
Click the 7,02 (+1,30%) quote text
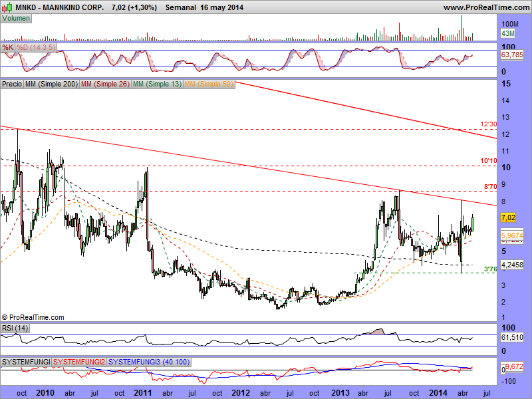coord(134,7)
